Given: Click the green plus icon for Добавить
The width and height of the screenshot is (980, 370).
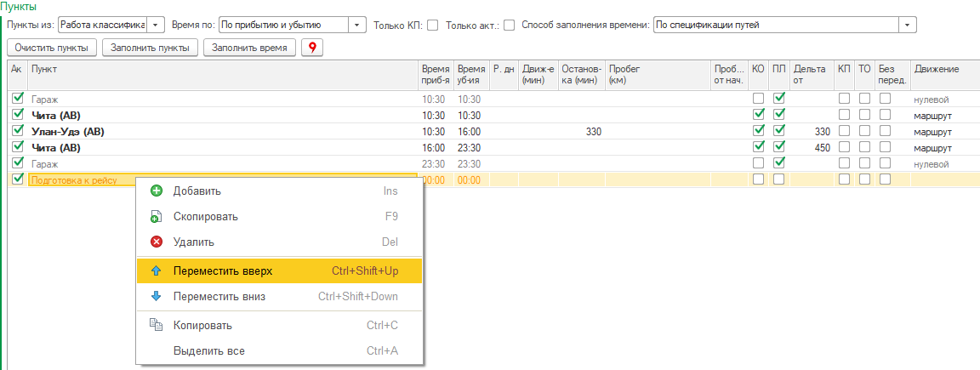Looking at the screenshot, I should tap(156, 191).
